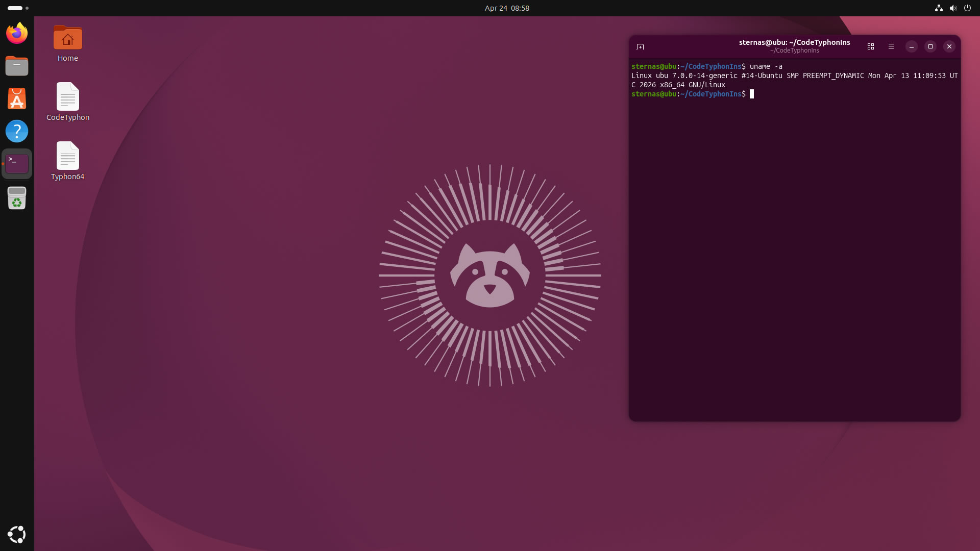Viewport: 980px width, 551px height.
Task: Show applications with Ubuntu logo button
Action: (17, 534)
